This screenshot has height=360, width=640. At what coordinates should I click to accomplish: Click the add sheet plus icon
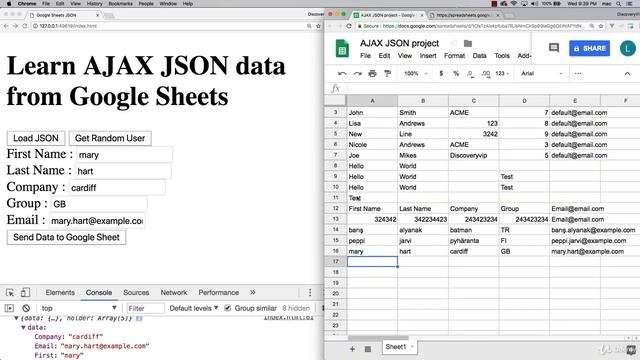352,349
